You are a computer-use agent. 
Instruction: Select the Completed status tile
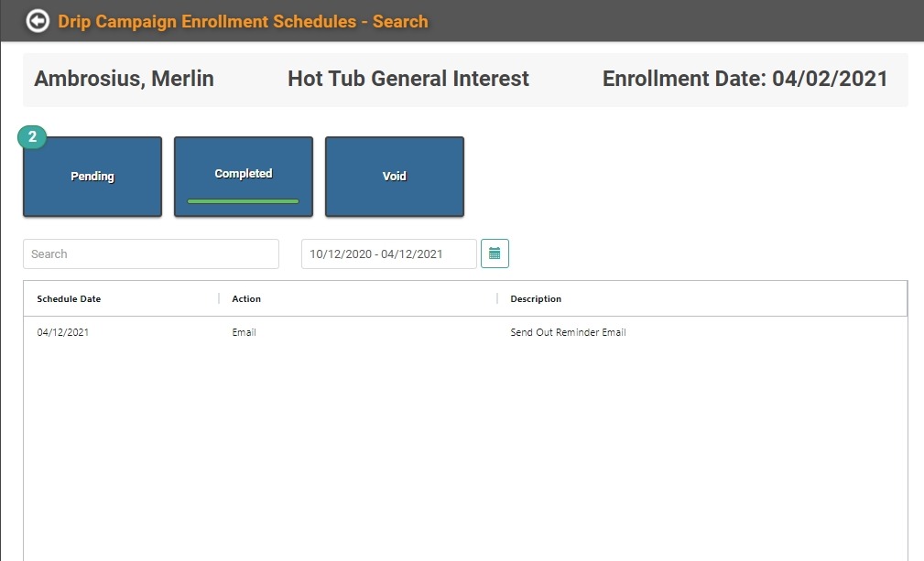(x=244, y=177)
